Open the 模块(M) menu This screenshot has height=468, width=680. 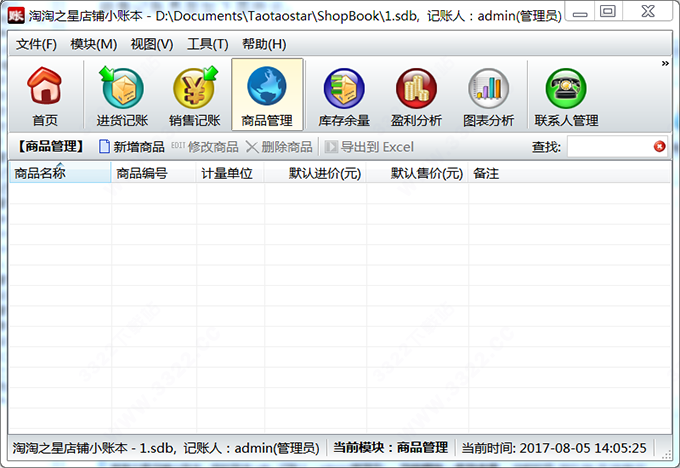pyautogui.click(x=94, y=44)
